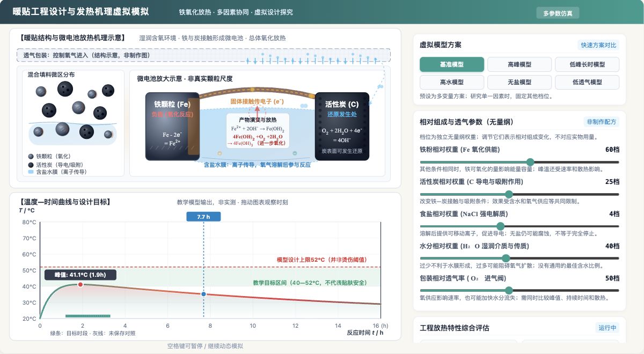Image resolution: width=644 pixels, height=354 pixels.
Task: Click the 60档 value for 铁粉
Action: (x=612, y=150)
